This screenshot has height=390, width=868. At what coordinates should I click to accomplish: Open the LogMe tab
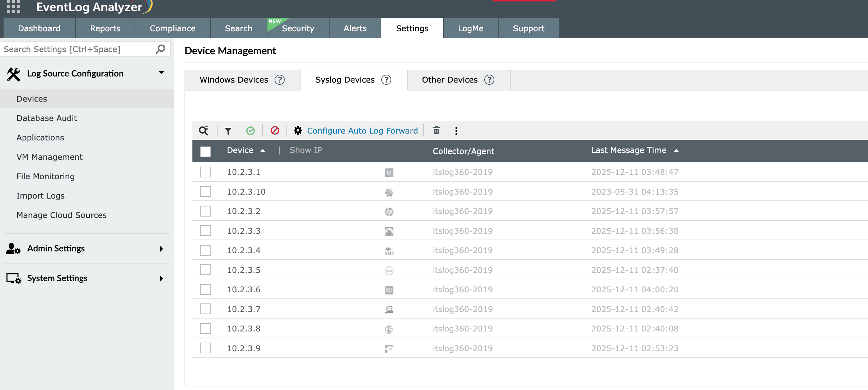471,28
